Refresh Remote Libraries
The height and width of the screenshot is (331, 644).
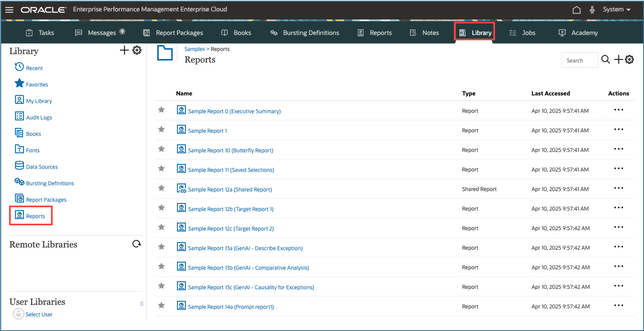click(x=137, y=244)
